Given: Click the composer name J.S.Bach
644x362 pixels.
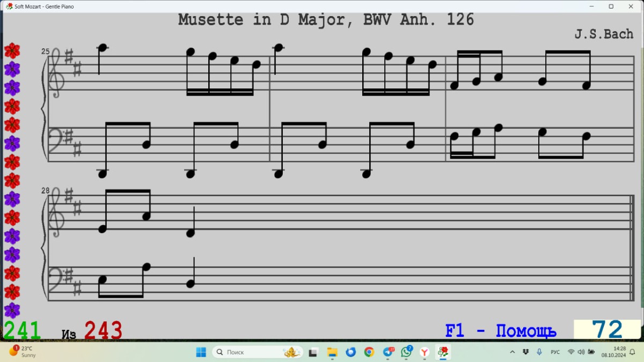Looking at the screenshot, I should (604, 34).
